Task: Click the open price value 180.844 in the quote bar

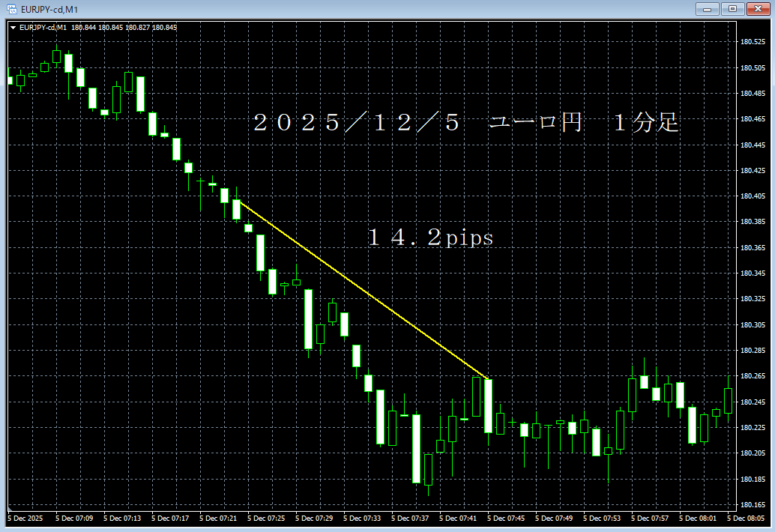Action: click(x=82, y=27)
